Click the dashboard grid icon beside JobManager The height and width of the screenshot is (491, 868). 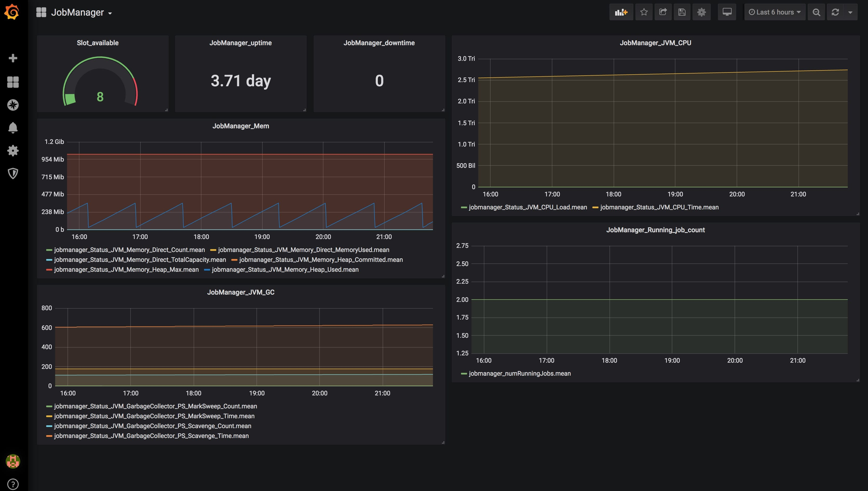click(x=41, y=12)
